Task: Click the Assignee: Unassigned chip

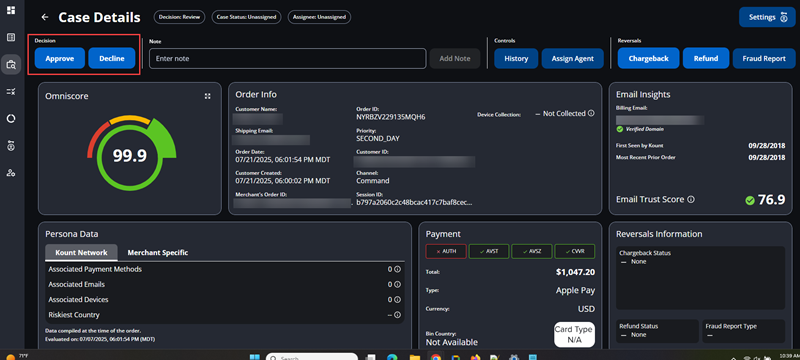Action: click(319, 17)
